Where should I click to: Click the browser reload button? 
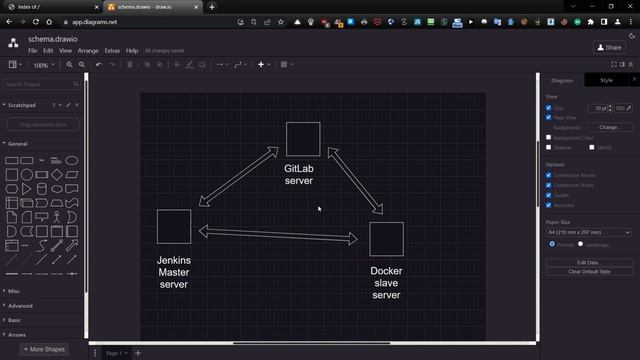36,22
